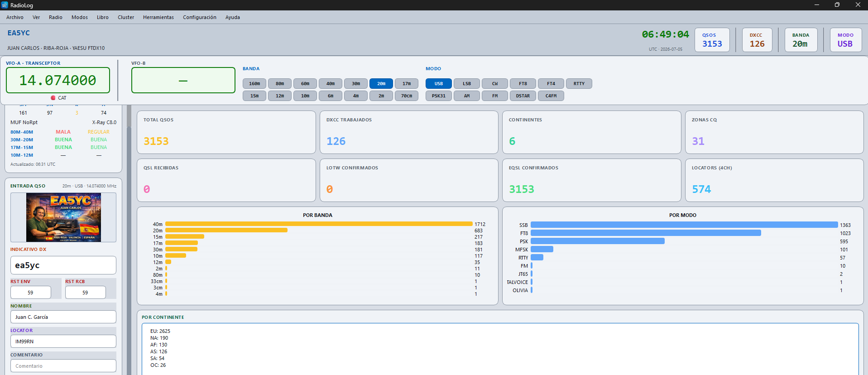868x375 pixels.
Task: Focus the RST RCB field
Action: click(85, 293)
